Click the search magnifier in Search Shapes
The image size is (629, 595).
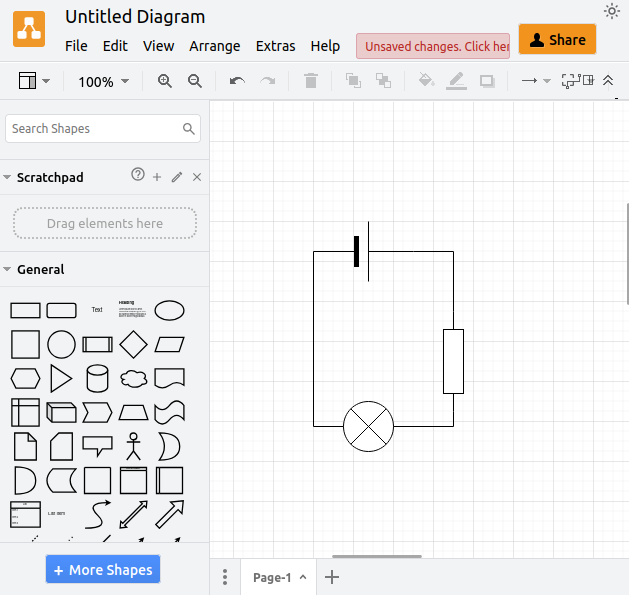coord(189,128)
